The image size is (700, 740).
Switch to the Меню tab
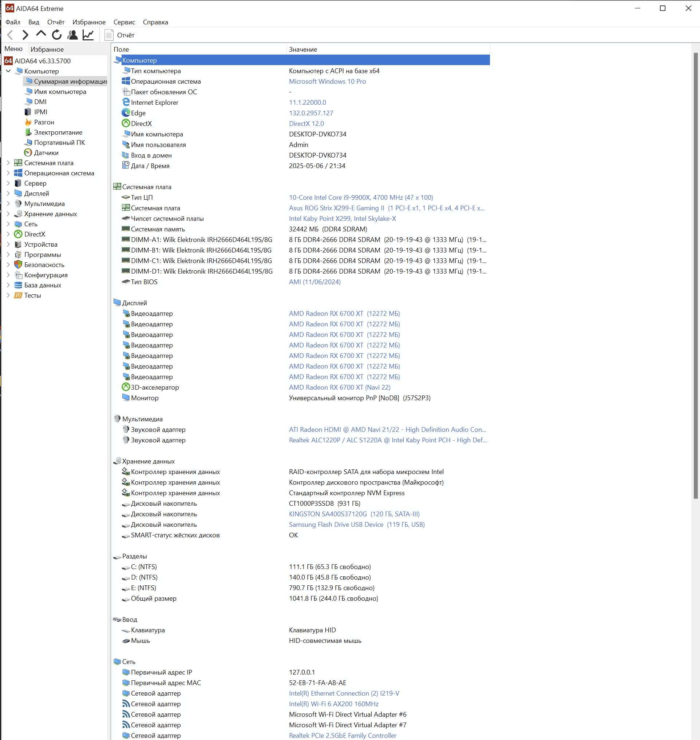14,49
